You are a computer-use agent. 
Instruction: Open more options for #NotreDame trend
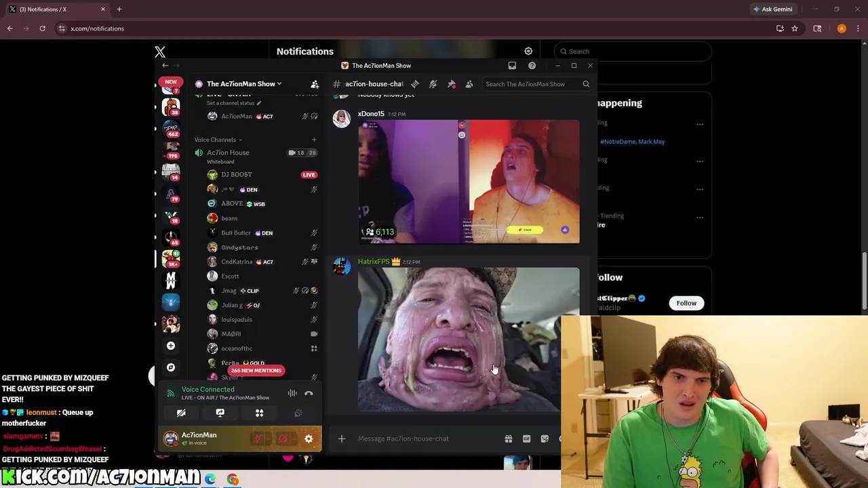700,124
